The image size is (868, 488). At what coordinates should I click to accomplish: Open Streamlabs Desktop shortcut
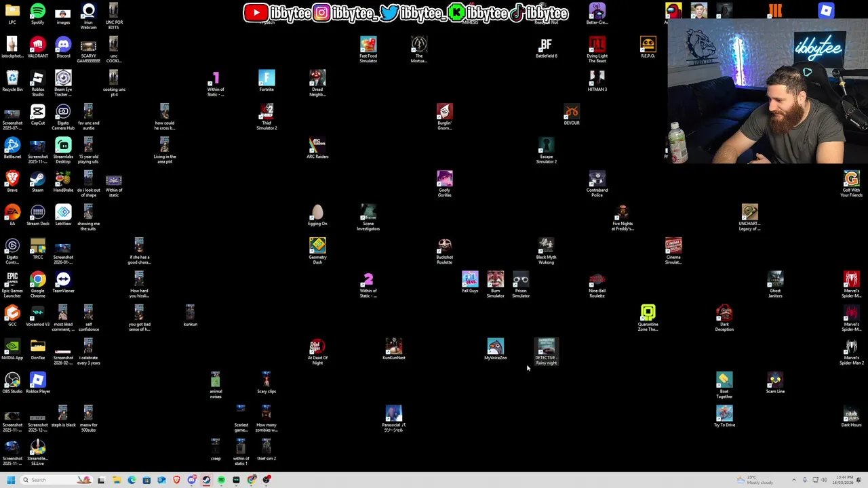pos(63,150)
